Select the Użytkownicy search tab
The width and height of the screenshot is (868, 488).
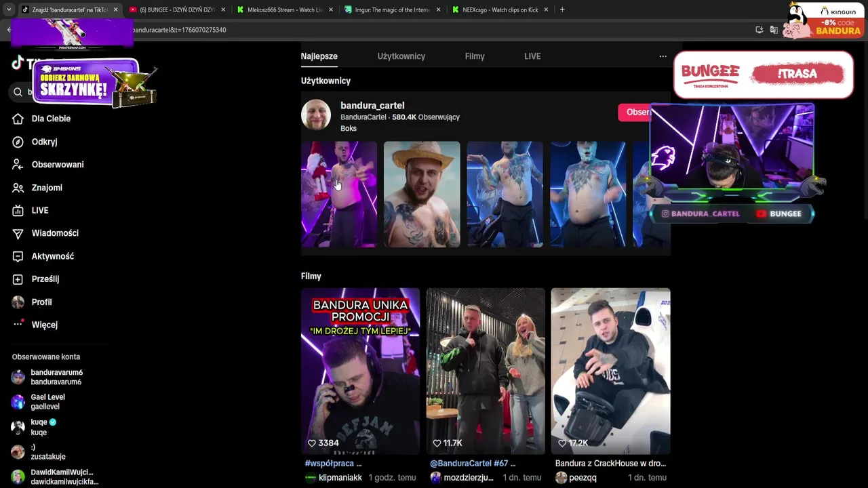(401, 56)
